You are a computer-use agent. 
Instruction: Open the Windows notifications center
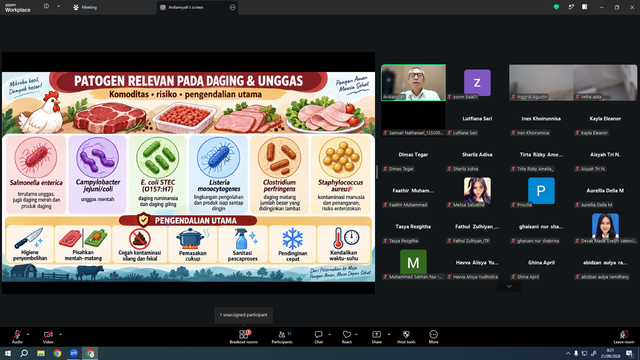point(630,353)
